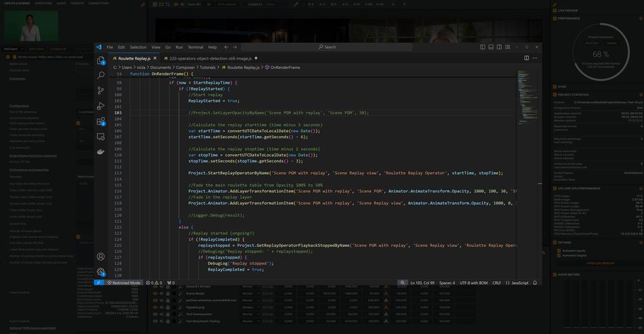Screen dimensions: 644x334
Task: Open the Terminal menu
Action: (x=195, y=47)
